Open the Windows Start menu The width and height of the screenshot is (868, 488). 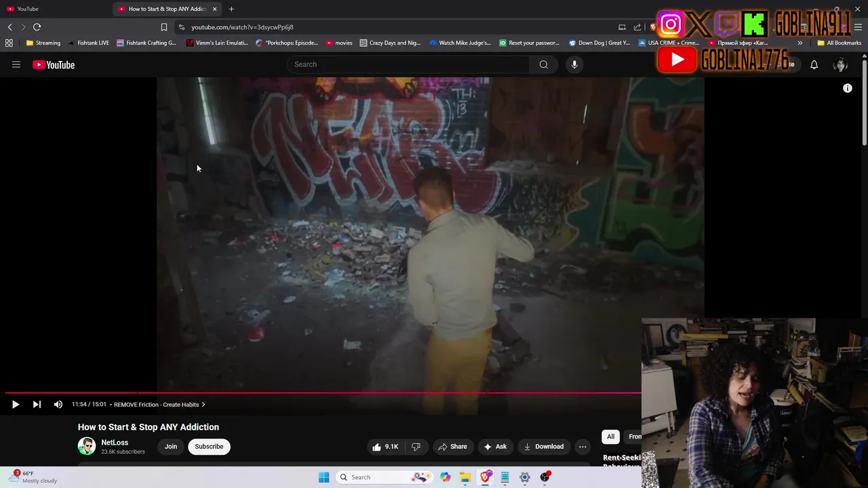[323, 477]
